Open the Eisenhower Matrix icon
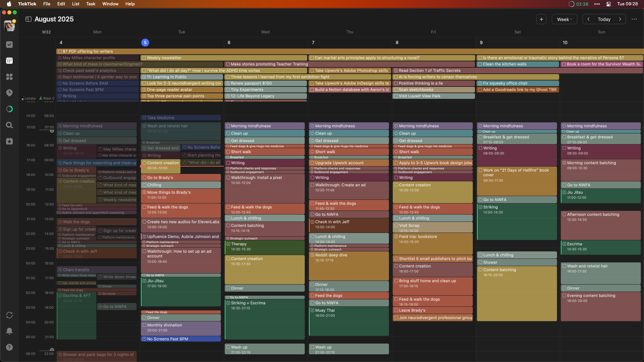 [9, 77]
